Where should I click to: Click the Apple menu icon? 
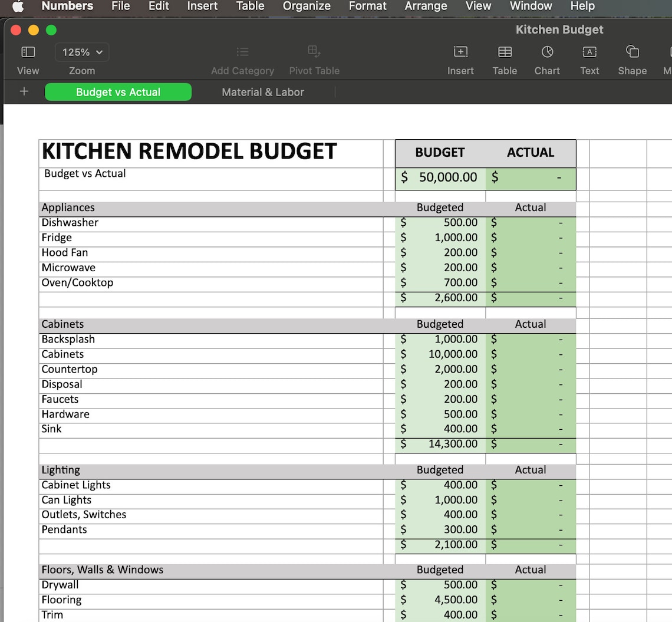pyautogui.click(x=16, y=6)
